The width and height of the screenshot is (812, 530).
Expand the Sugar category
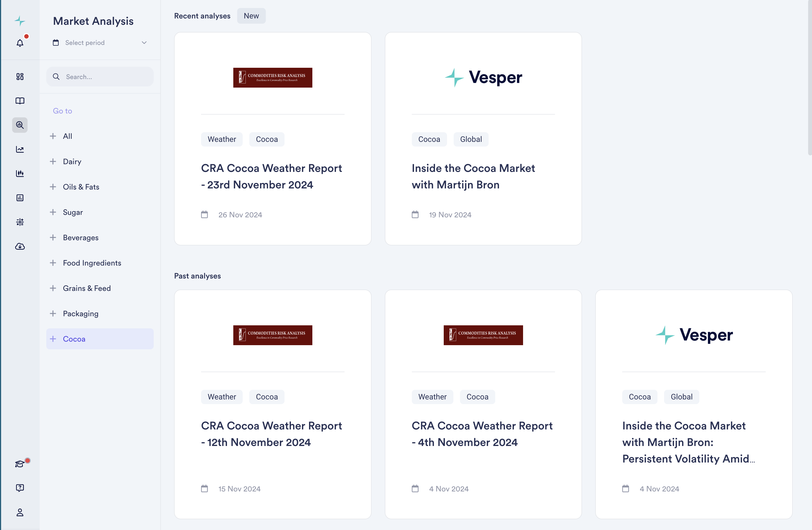(x=53, y=212)
